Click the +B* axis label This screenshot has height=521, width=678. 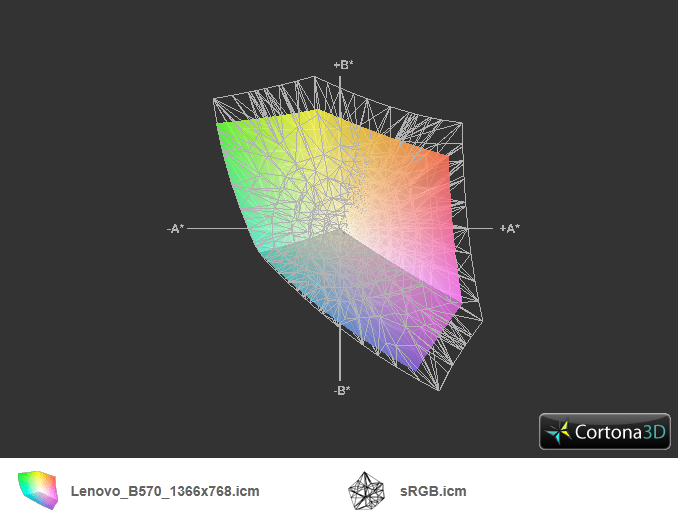343,65
